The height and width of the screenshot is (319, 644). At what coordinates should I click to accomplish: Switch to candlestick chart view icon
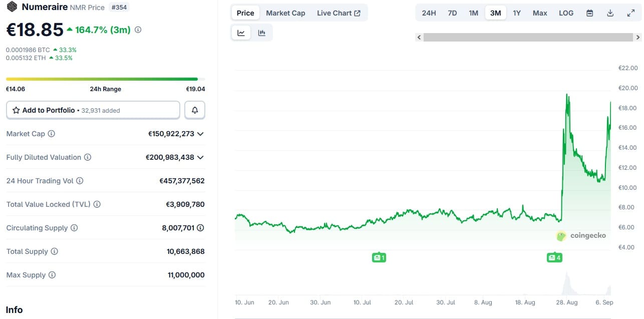[x=261, y=33]
